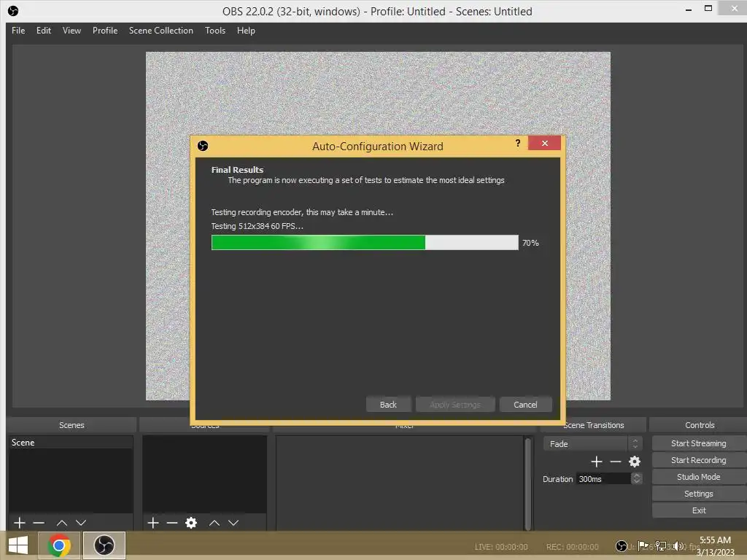The image size is (747, 560).
Task: Open the Fade transition dropdown
Action: [592, 444]
